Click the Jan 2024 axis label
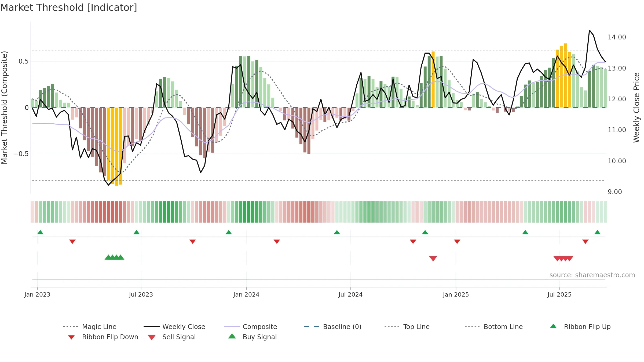 246,294
